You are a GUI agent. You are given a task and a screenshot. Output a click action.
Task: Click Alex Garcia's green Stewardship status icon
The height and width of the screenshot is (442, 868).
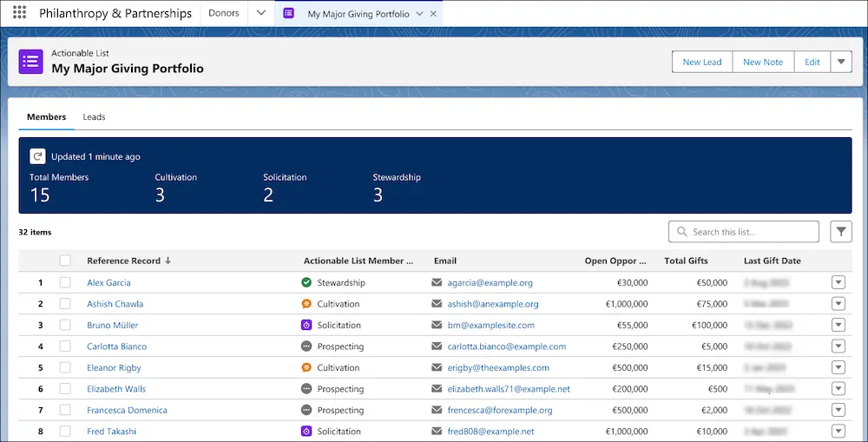[x=306, y=282]
